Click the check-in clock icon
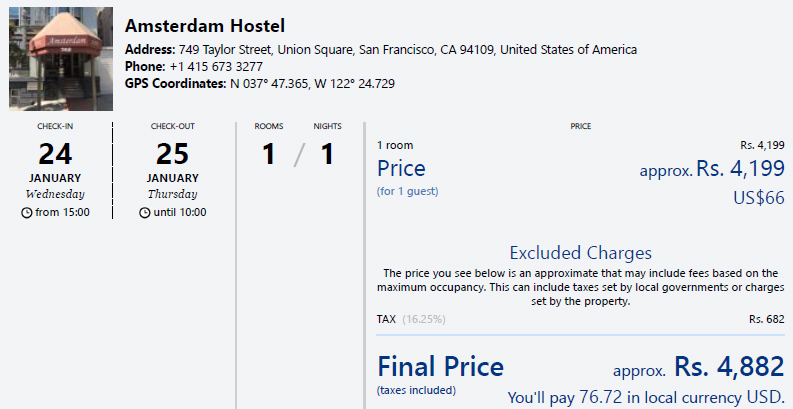 point(27,212)
